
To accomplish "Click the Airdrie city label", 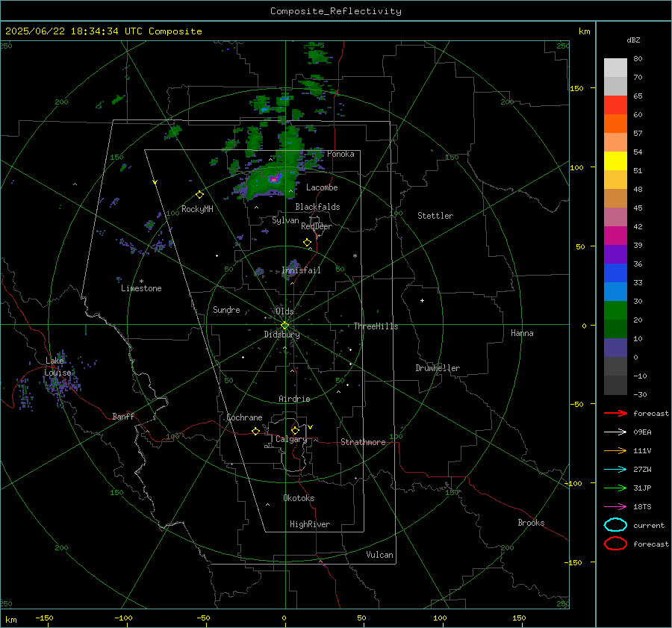I will point(294,399).
